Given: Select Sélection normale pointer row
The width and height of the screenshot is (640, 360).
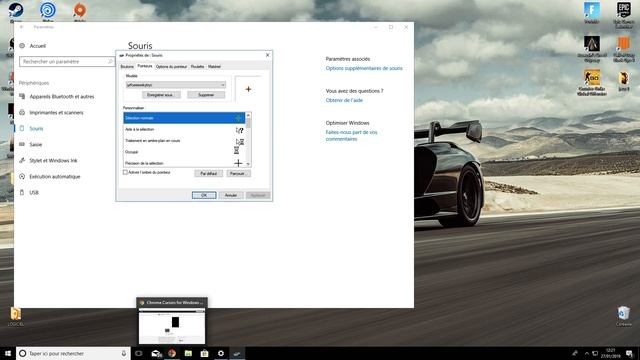Looking at the screenshot, I should 184,118.
